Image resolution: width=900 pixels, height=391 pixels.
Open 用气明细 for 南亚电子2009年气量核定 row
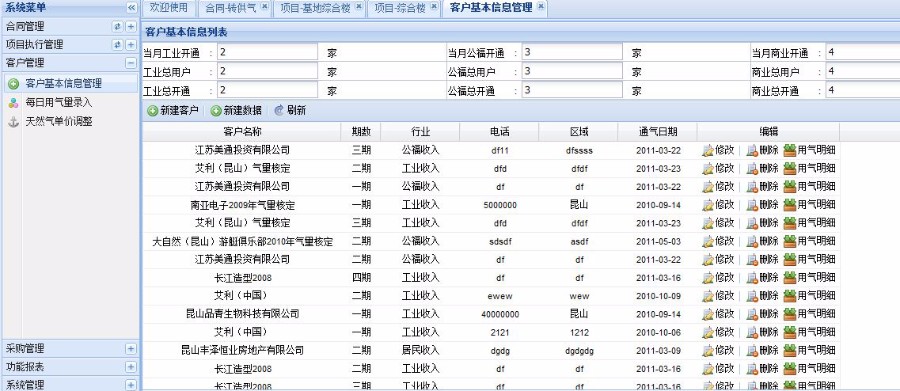(x=810, y=205)
